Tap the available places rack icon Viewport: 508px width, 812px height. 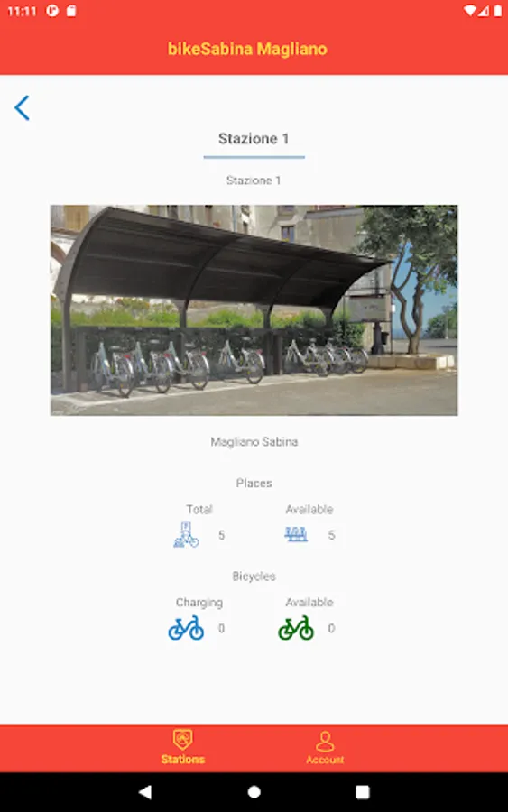[x=296, y=534]
